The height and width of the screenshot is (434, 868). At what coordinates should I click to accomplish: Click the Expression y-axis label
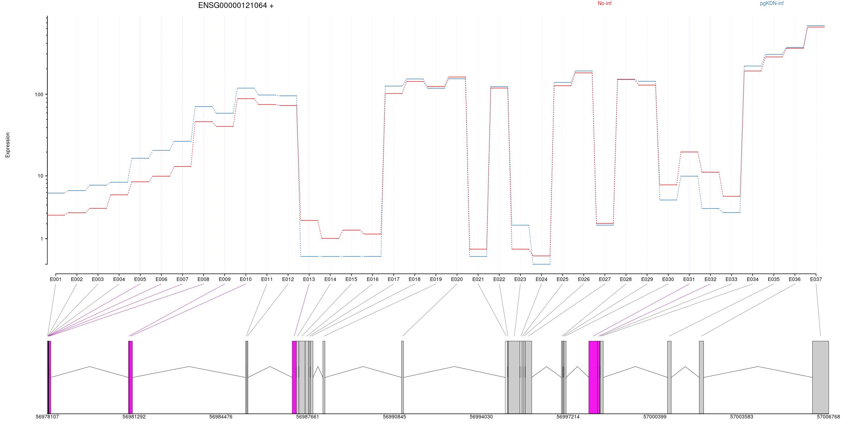[8, 145]
